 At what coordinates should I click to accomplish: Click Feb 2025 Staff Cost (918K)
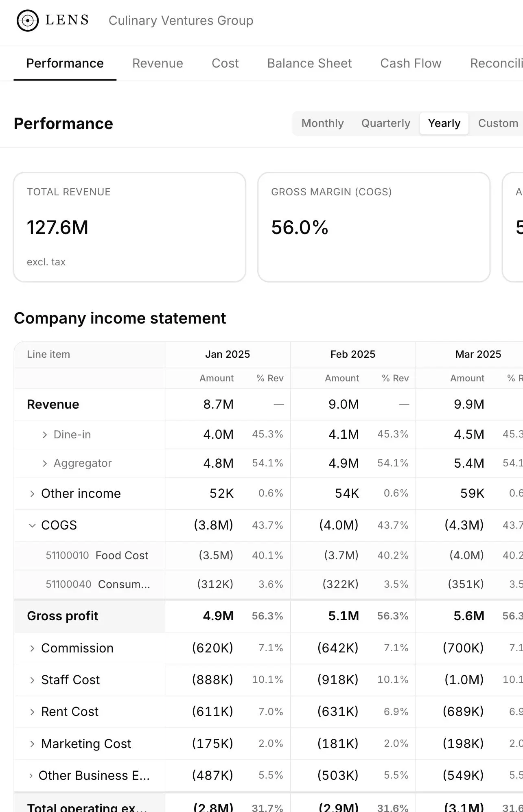(338, 680)
